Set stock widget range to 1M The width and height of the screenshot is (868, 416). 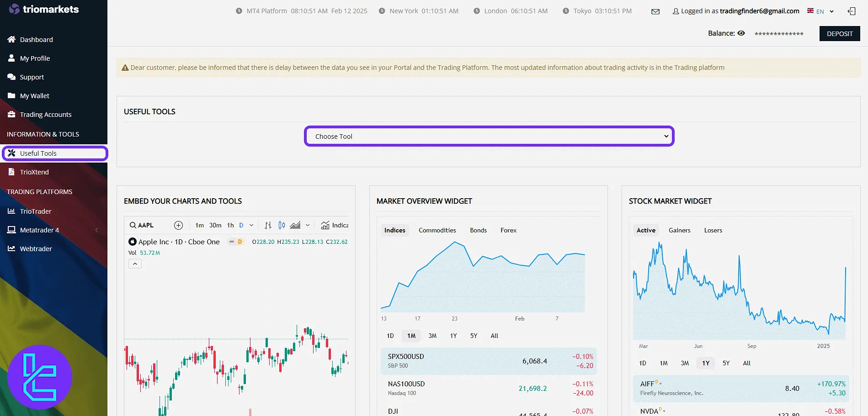pos(664,363)
